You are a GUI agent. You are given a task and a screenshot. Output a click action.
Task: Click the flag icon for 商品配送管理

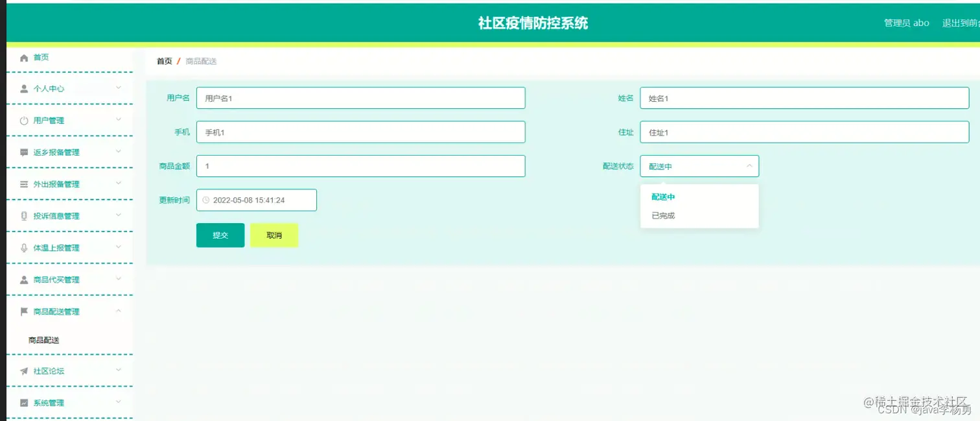tap(24, 311)
